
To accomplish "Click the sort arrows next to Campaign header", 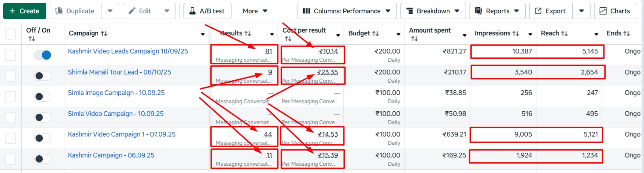I will tap(104, 33).
